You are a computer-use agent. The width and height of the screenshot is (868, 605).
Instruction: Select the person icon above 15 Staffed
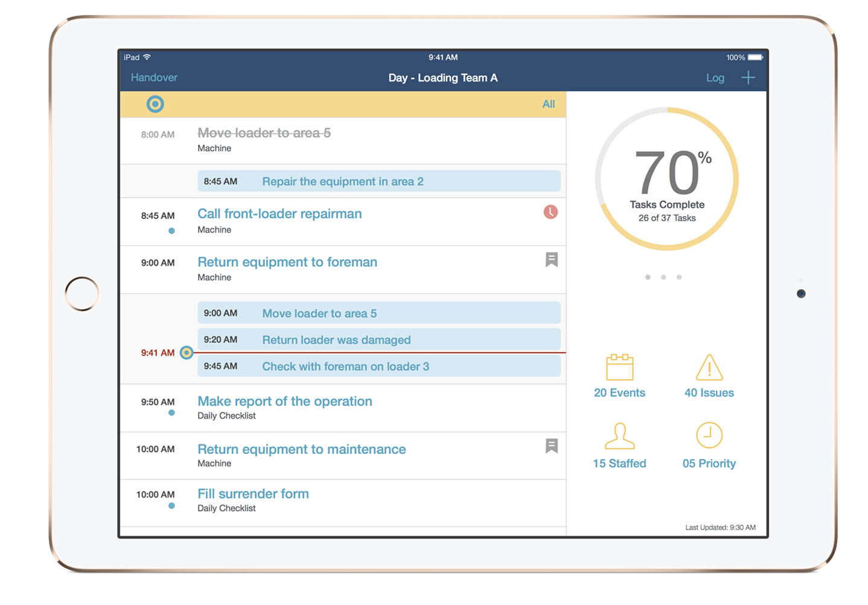tap(619, 436)
